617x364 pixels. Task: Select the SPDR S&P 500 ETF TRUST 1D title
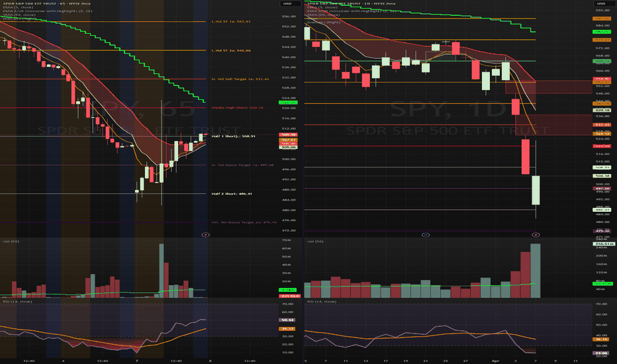pyautogui.click(x=351, y=3)
